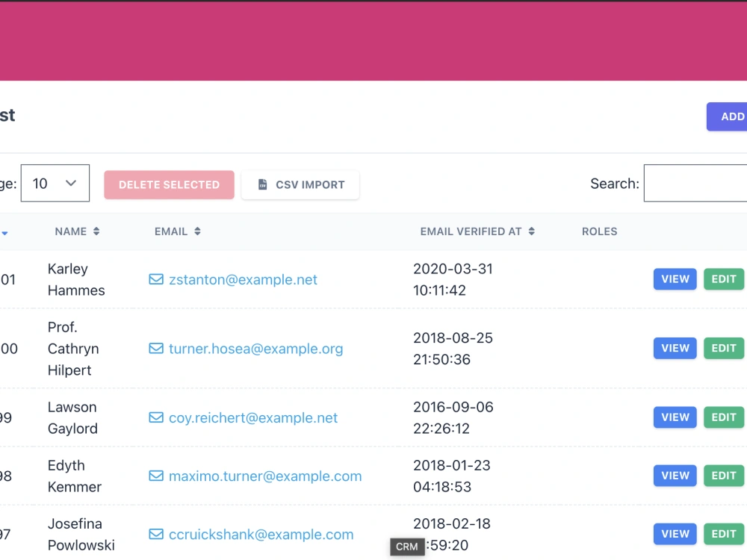View Karley Hammes's record
Screen dimensions: 747x560
675,279
